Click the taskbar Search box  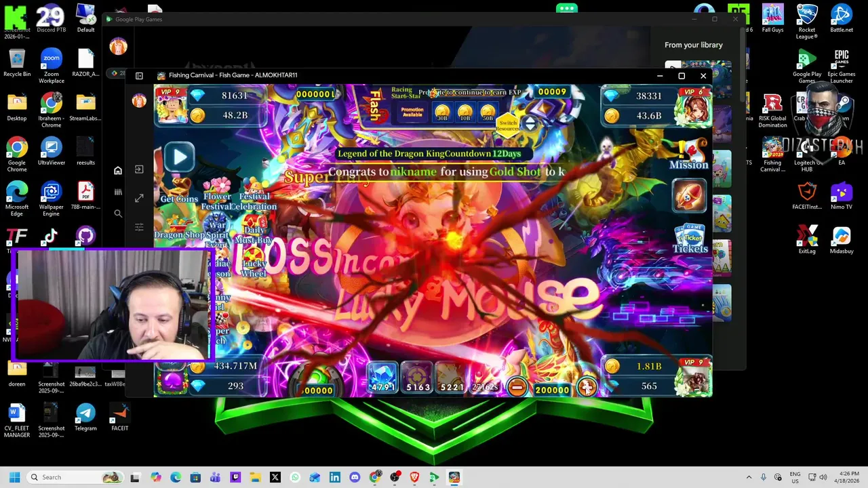tap(74, 477)
